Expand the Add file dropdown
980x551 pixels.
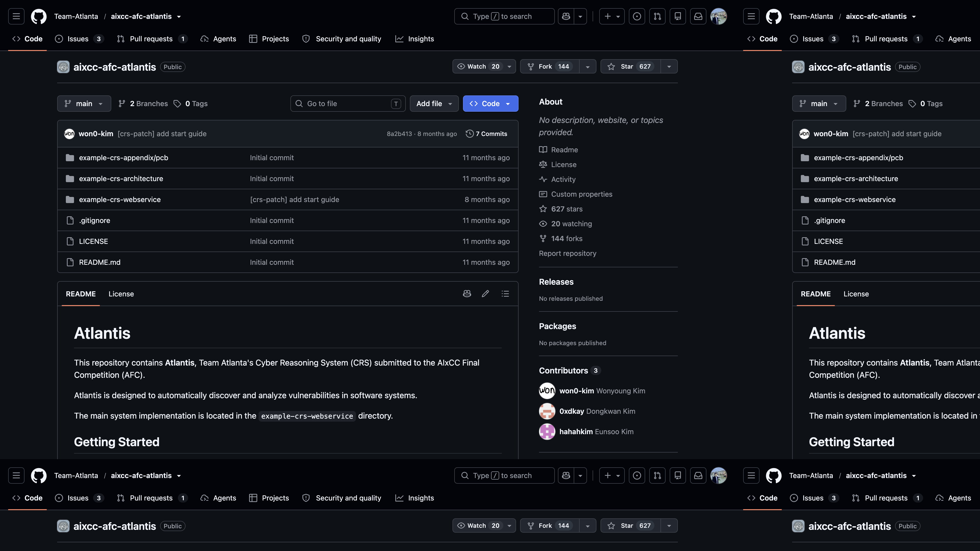click(434, 103)
